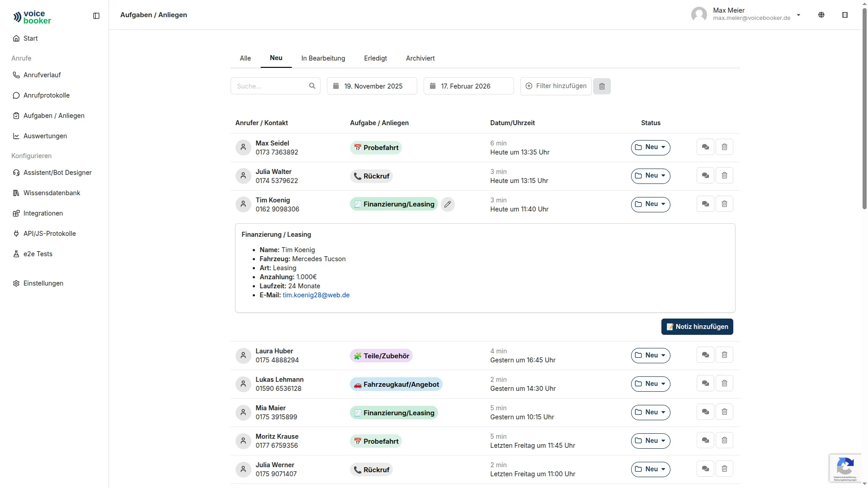Click the Suche search field
The height and width of the screenshot is (488, 868).
270,86
